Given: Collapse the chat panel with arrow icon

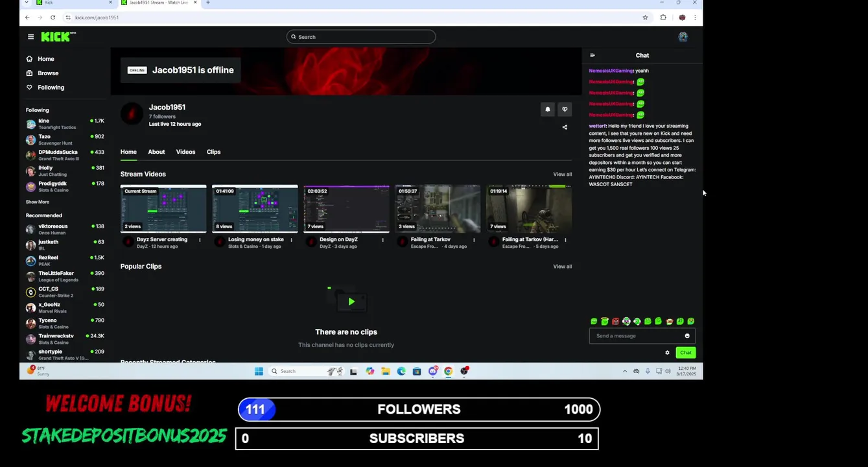Looking at the screenshot, I should tap(592, 56).
